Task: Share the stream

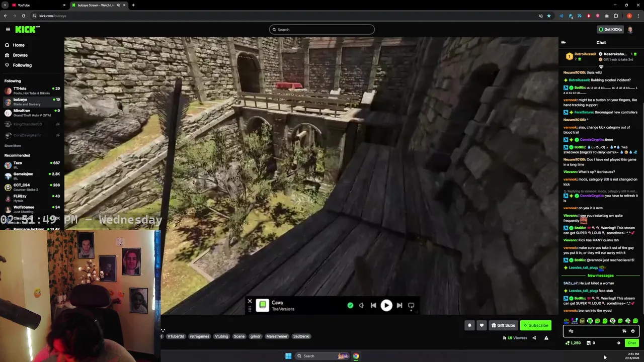Action: [x=534, y=338]
